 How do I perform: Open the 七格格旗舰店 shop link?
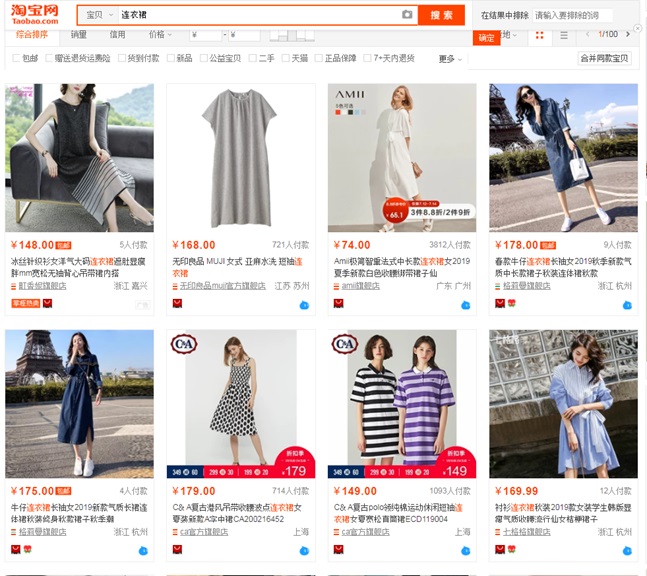click(x=527, y=532)
